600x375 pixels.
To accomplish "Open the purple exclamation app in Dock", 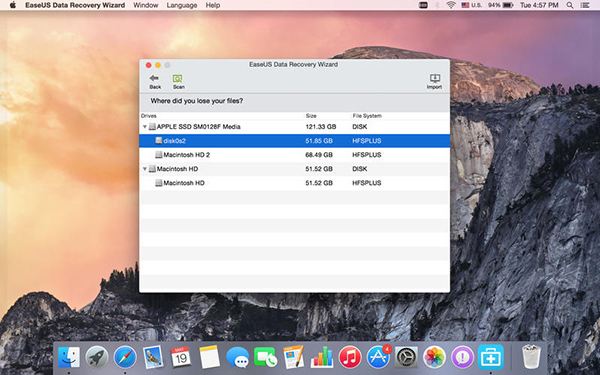I will 462,357.
